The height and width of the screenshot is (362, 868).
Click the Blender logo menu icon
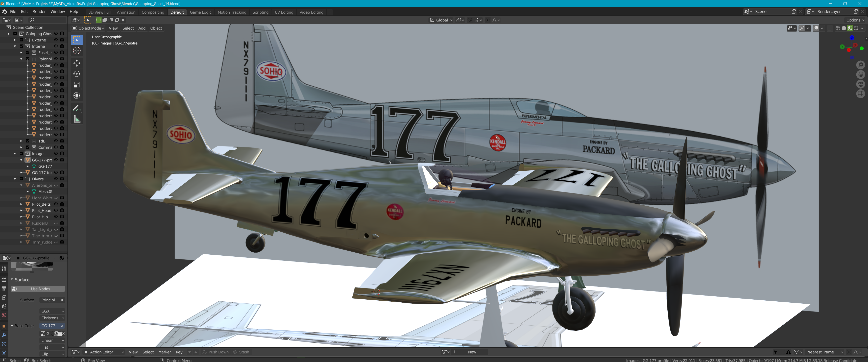coord(4,11)
